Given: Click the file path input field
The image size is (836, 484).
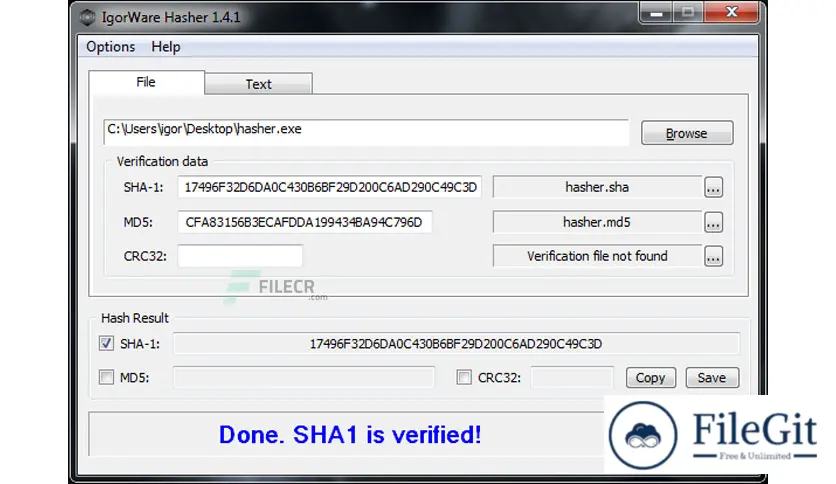Looking at the screenshot, I should click(366, 132).
